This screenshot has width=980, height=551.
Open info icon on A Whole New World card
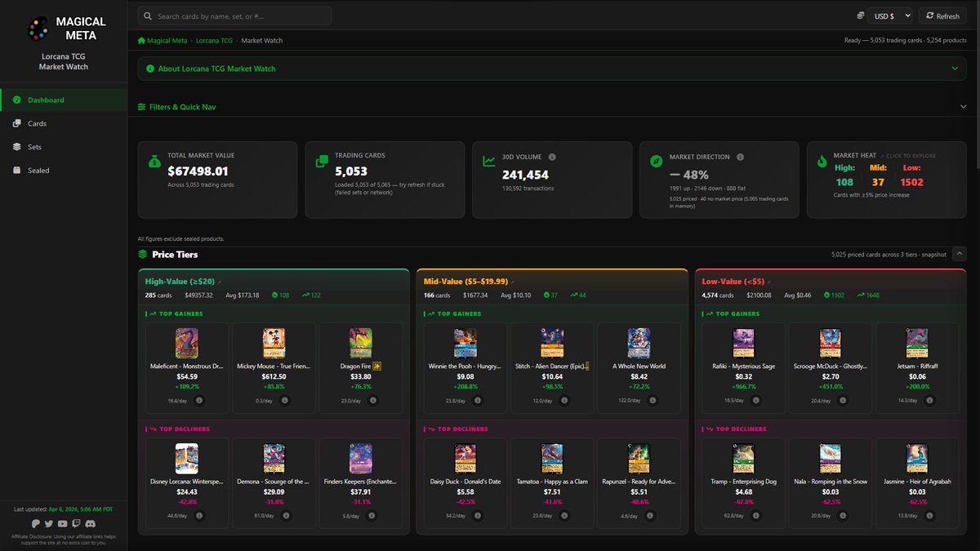tap(653, 401)
